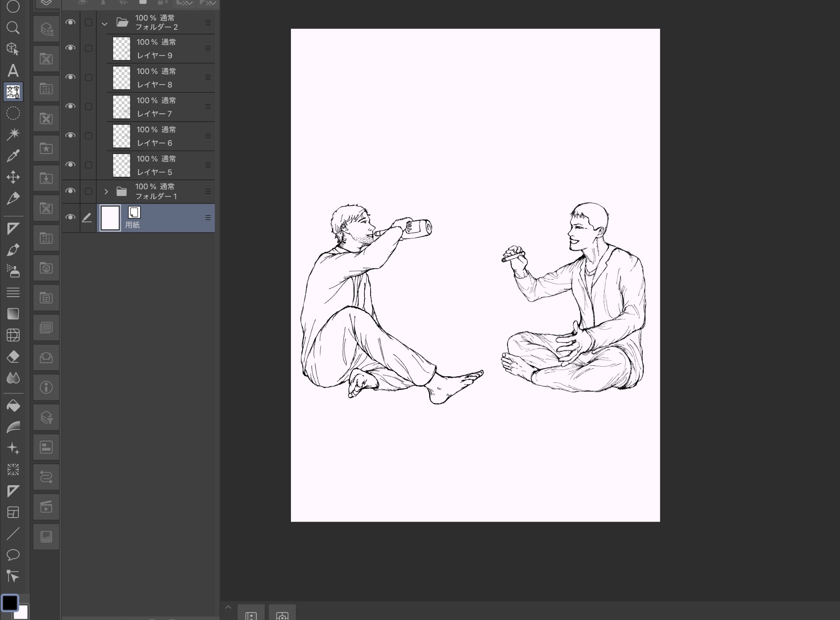Select the Eyedropper tool
The width and height of the screenshot is (840, 620).
pyautogui.click(x=13, y=156)
